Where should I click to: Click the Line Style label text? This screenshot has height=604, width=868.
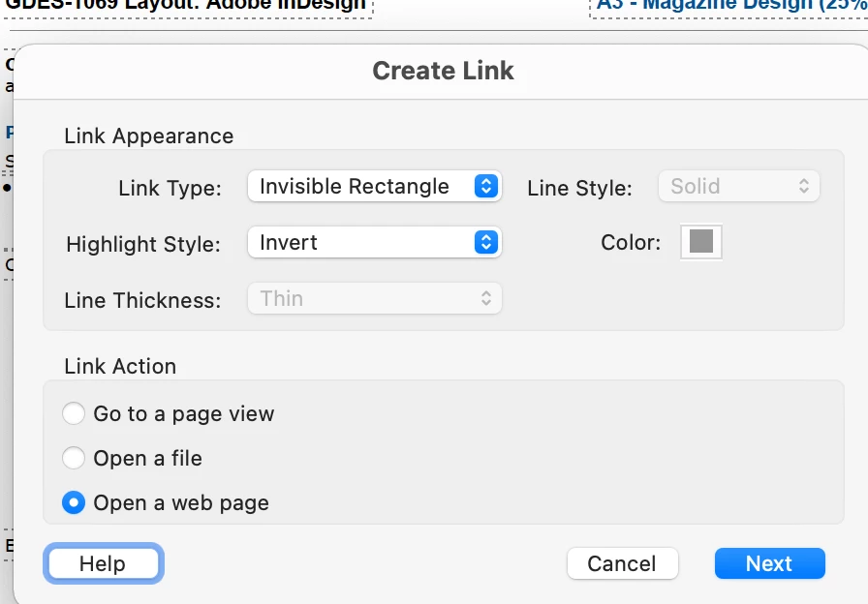coord(579,188)
